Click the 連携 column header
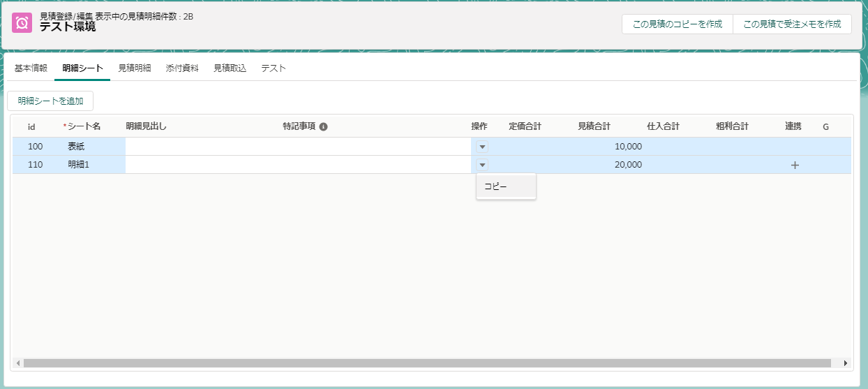The height and width of the screenshot is (389, 868). (793, 127)
